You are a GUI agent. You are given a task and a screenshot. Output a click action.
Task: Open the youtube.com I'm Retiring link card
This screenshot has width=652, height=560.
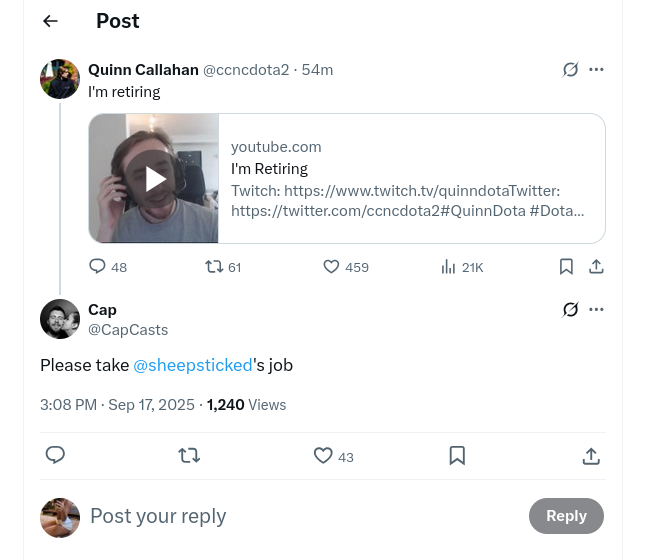347,178
